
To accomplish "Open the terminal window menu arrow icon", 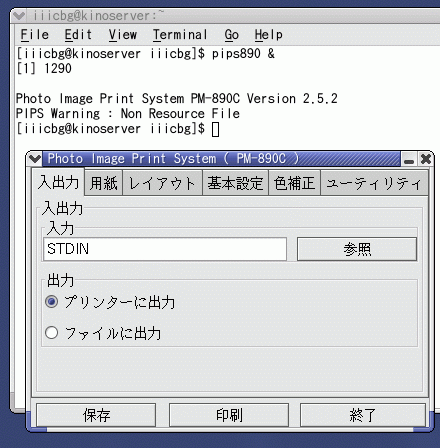I will [x=19, y=15].
